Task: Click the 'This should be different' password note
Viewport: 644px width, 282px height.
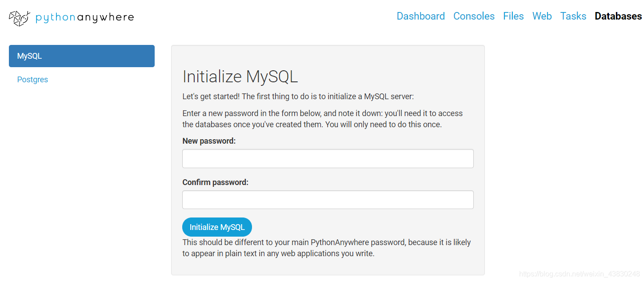Action: [x=326, y=248]
